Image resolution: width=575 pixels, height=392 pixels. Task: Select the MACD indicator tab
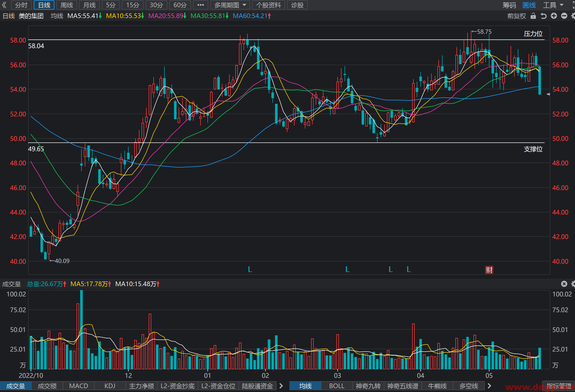click(79, 386)
